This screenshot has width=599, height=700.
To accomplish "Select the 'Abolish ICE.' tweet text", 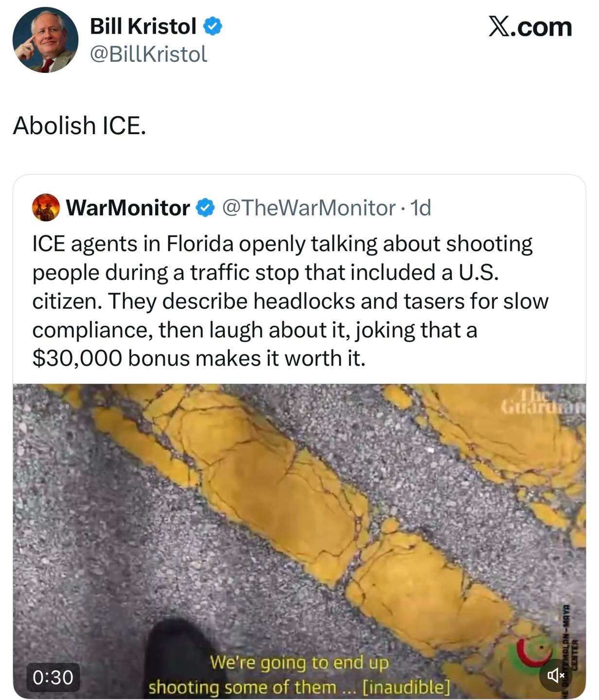I will pyautogui.click(x=79, y=125).
